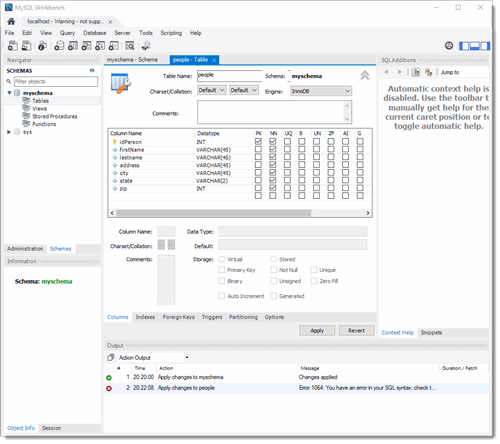Click the people table editor icon
This screenshot has height=444, width=500.
[121, 83]
